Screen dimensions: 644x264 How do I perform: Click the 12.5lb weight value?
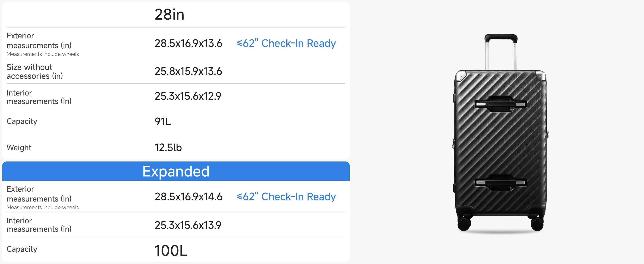[x=168, y=147]
